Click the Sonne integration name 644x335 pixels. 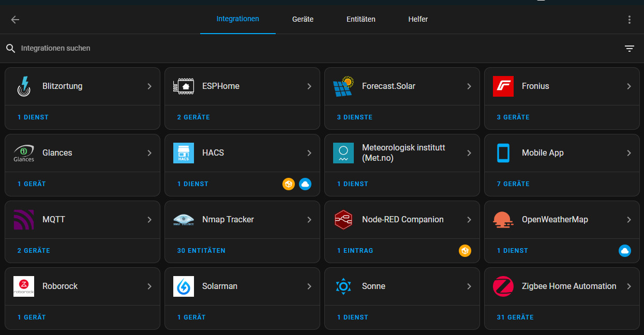(x=373, y=286)
